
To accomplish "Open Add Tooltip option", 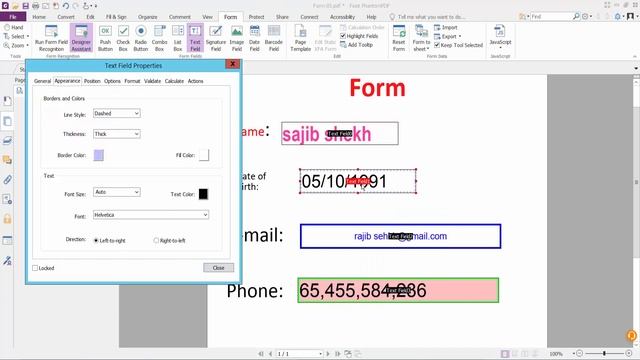I will point(356,45).
